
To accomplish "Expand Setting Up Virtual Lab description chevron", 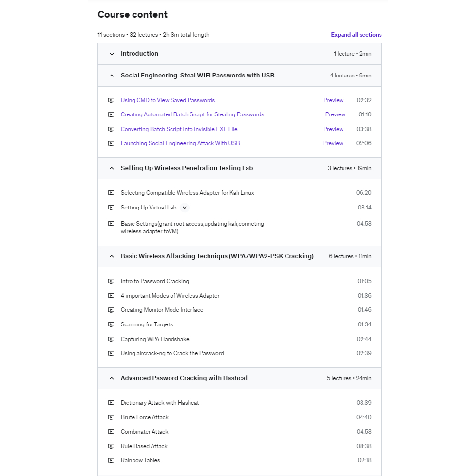I will pyautogui.click(x=184, y=208).
